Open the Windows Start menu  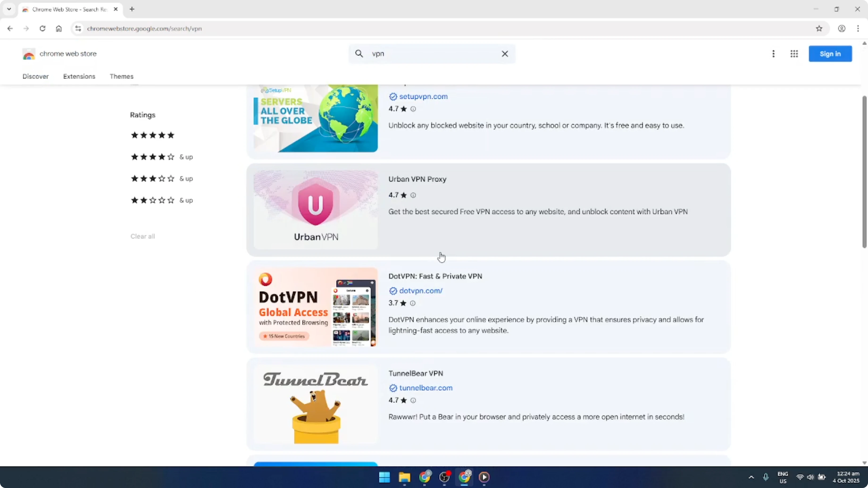point(384,477)
